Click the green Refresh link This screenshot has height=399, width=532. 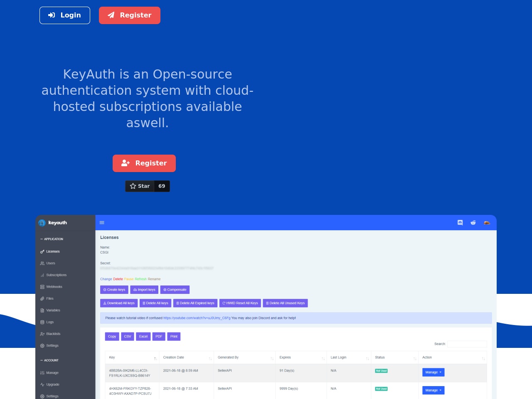[140, 279]
